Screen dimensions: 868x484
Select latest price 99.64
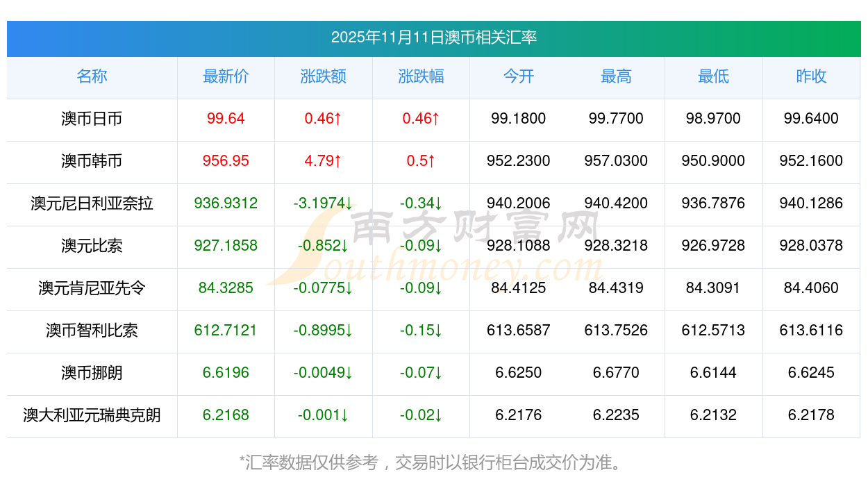(x=226, y=119)
